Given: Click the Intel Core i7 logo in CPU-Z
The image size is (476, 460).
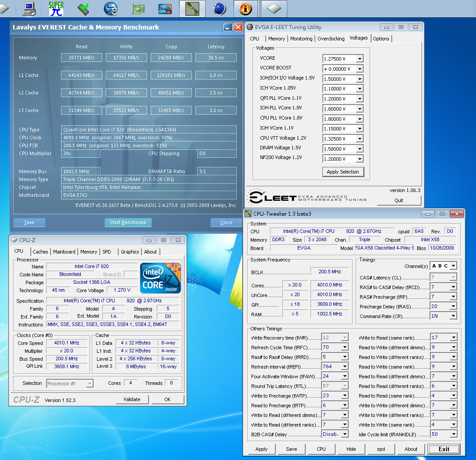Looking at the screenshot, I should pos(160,278).
